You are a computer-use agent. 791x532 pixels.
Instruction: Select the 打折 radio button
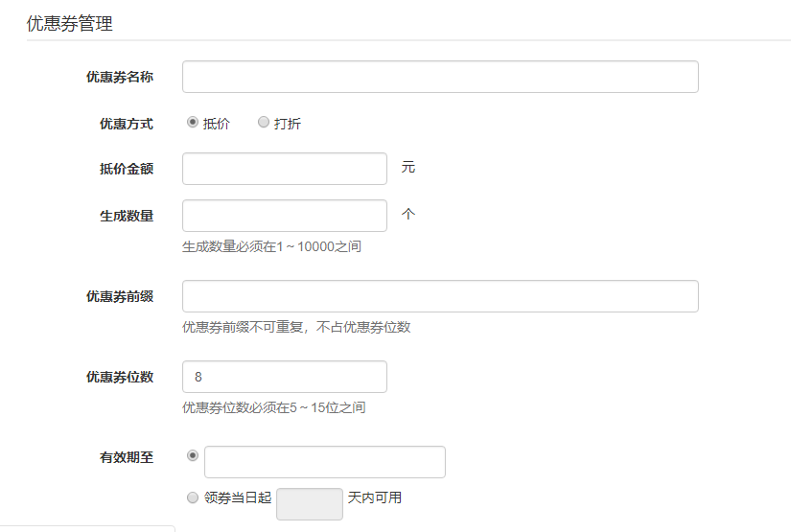point(264,123)
